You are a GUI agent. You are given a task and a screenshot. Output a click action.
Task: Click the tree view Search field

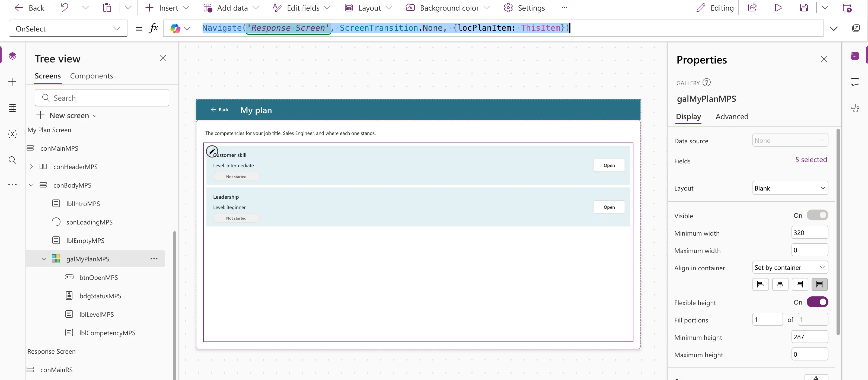102,98
